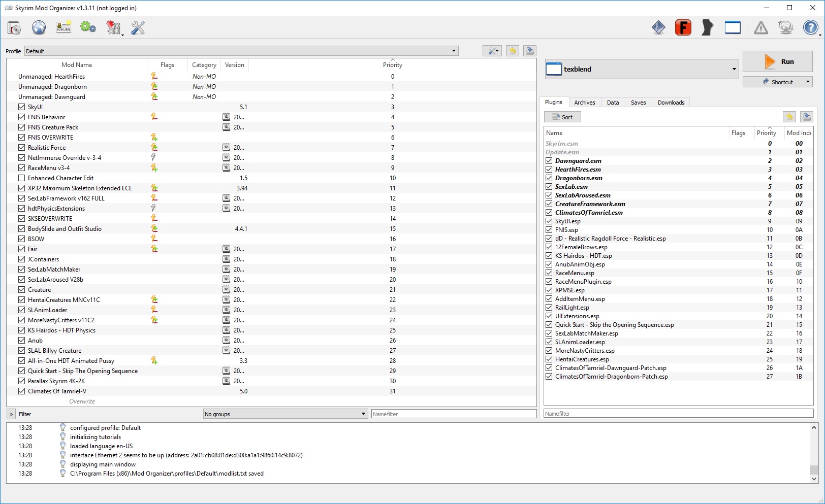Screen dimensions: 825x504
Task: Create a plugin list backup with the blue icon
Action: click(x=806, y=117)
